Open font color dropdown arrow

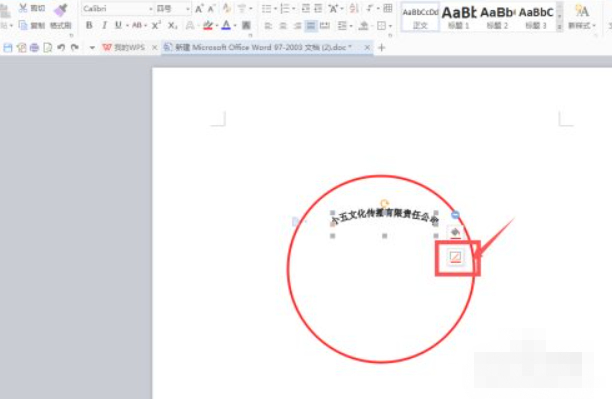pyautogui.click(x=235, y=26)
